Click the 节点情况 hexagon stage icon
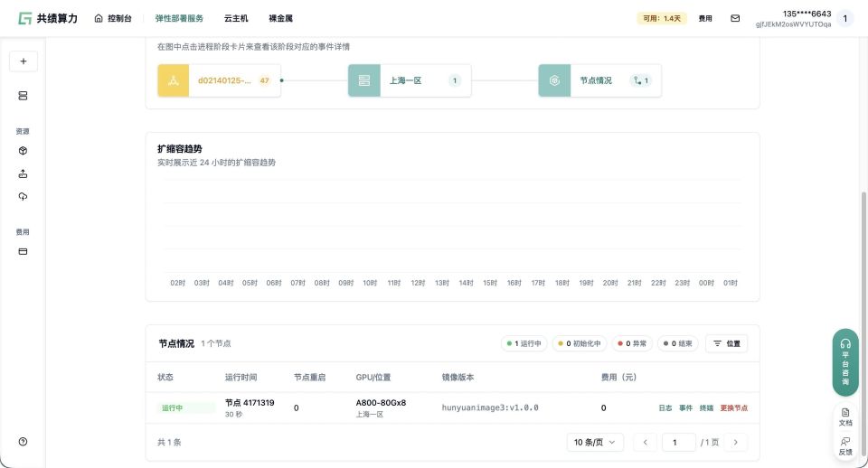Image resolution: width=868 pixels, height=468 pixels. point(554,80)
